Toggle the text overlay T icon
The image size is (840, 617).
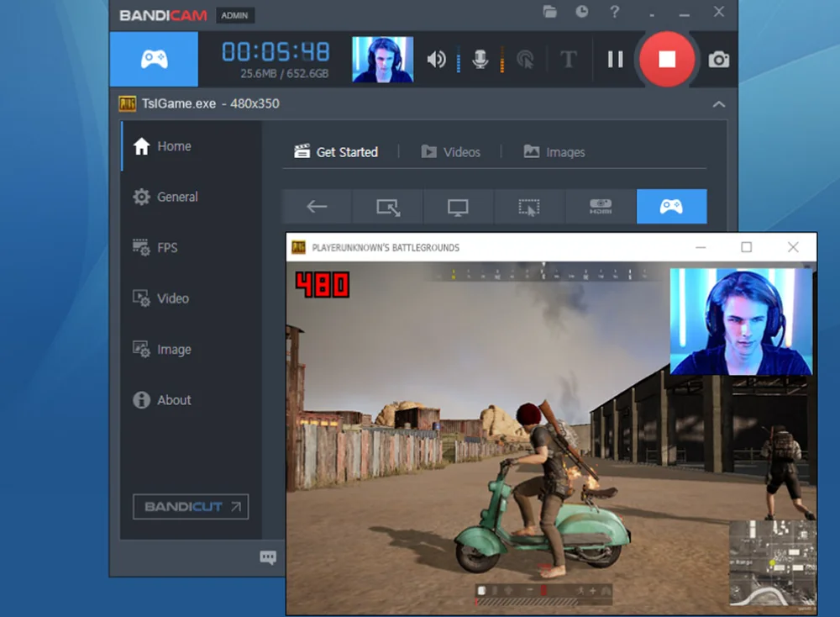(568, 59)
